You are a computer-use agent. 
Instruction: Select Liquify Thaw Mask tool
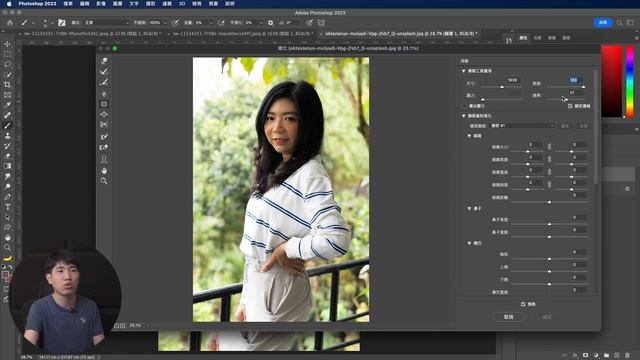tap(104, 147)
